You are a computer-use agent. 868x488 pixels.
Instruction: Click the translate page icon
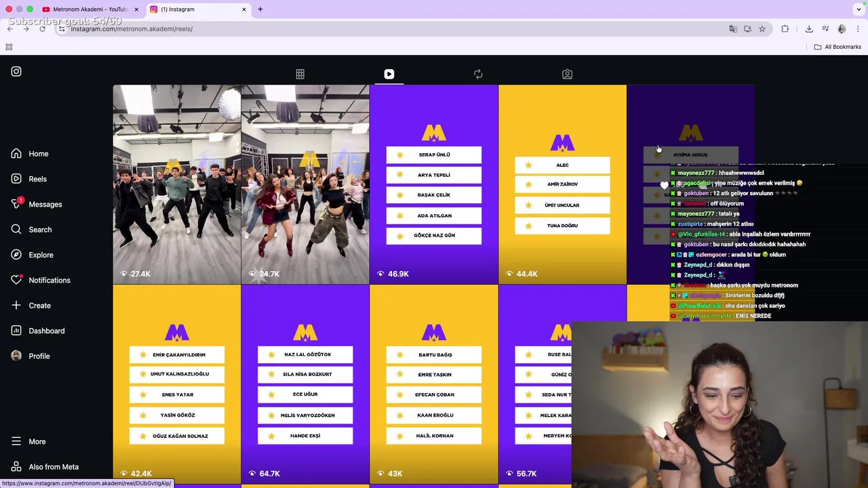point(733,29)
